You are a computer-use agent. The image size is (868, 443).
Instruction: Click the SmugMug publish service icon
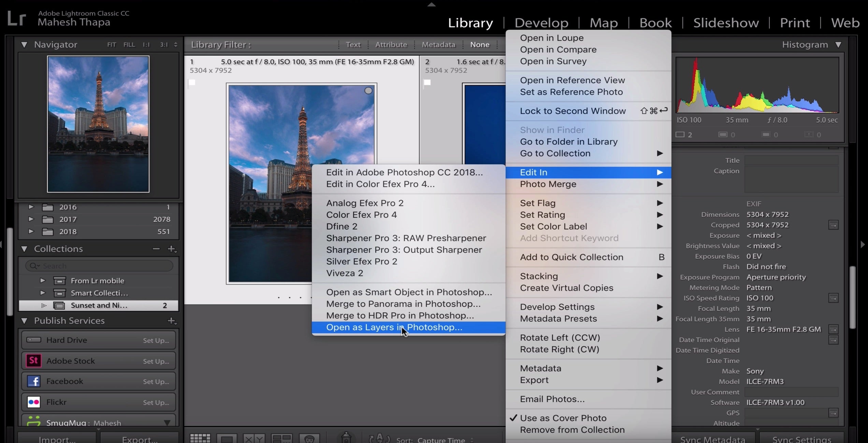pyautogui.click(x=33, y=421)
